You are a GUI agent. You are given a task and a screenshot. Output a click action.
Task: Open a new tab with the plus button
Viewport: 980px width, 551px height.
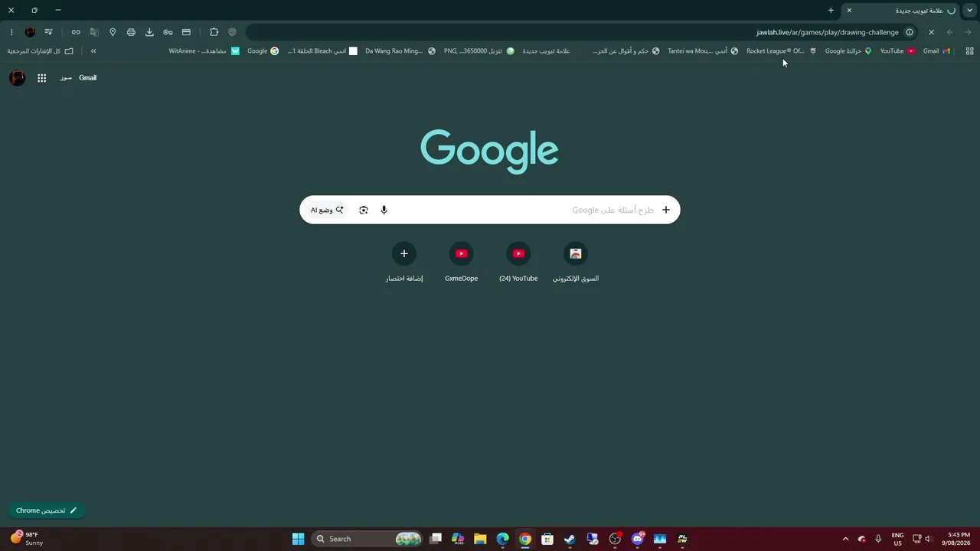(x=831, y=11)
